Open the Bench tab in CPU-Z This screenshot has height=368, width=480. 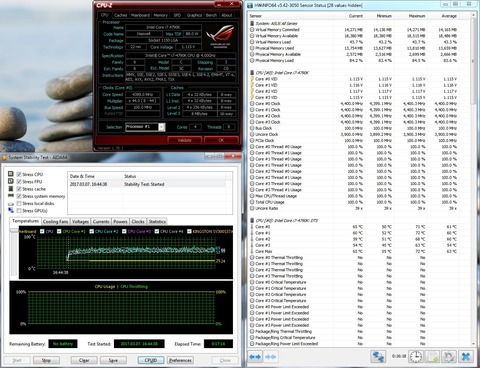coord(211,15)
